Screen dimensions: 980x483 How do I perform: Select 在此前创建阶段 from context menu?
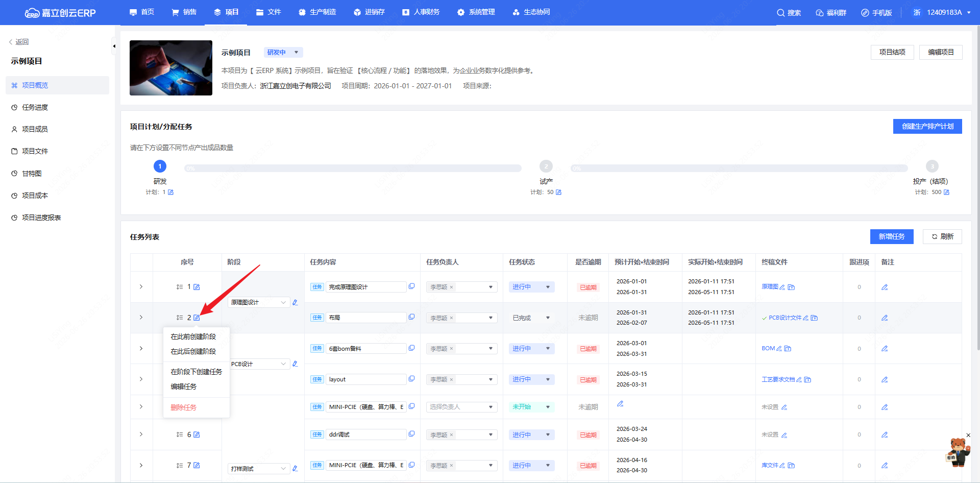[x=193, y=336]
